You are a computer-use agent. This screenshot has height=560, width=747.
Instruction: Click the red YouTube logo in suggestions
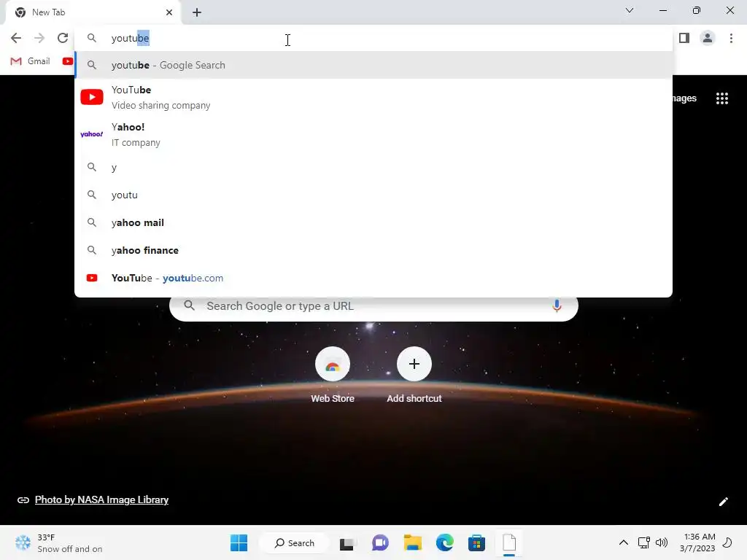click(x=91, y=97)
